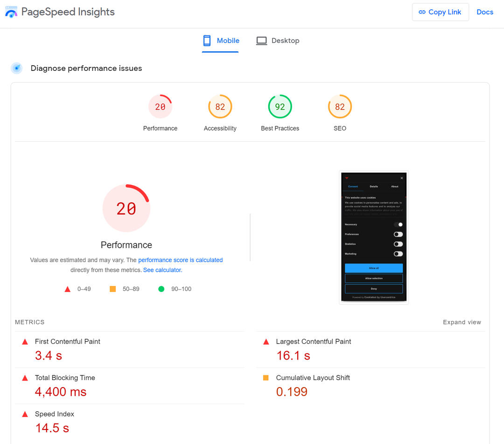Screen dimensions: 504x444
Task: Switch to the Desktop tab
Action: pyautogui.click(x=277, y=41)
